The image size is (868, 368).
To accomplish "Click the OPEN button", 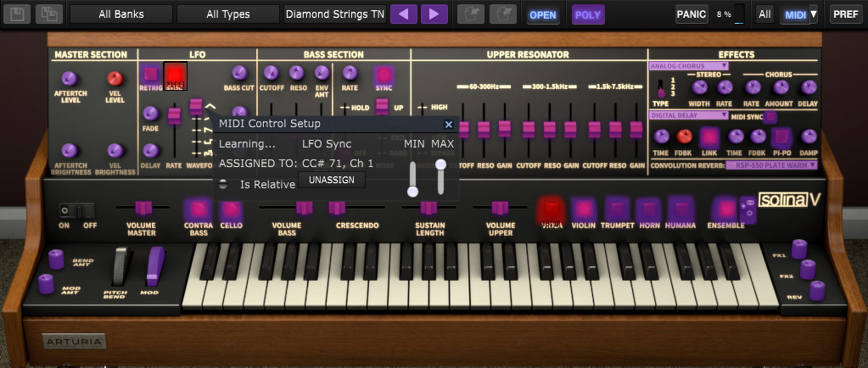I will point(542,15).
